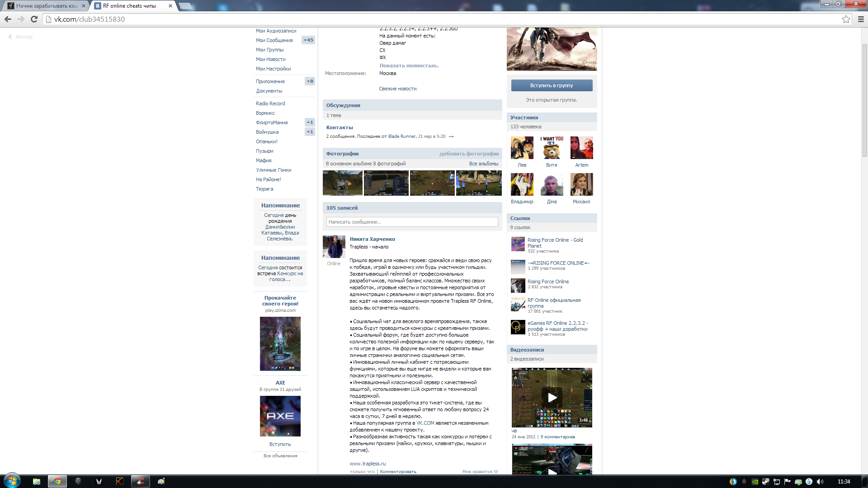
Task: Open Войнушка app link
Action: click(267, 132)
